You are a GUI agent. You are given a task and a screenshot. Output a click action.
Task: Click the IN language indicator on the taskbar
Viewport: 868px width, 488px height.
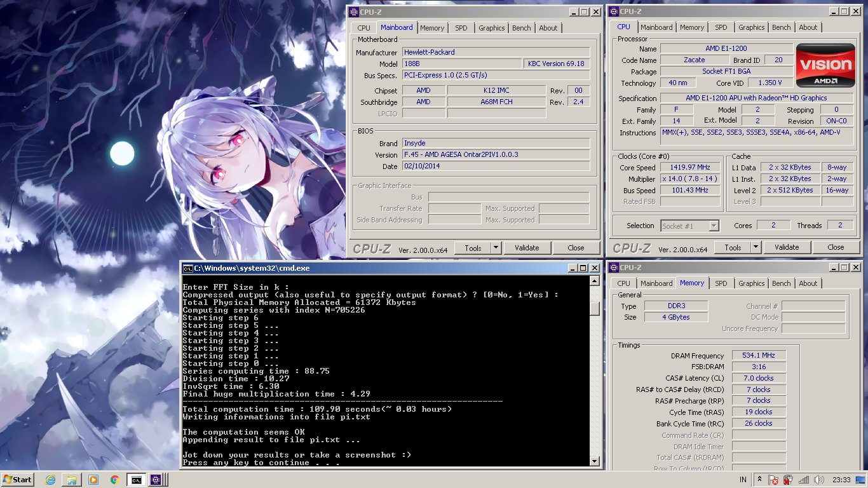[x=743, y=480]
